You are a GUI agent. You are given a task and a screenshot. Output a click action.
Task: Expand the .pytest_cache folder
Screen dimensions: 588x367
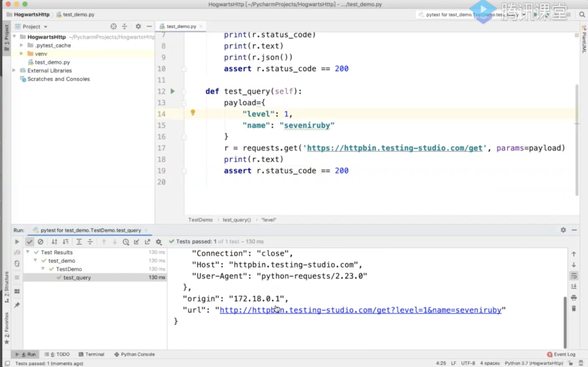pyautogui.click(x=21, y=45)
